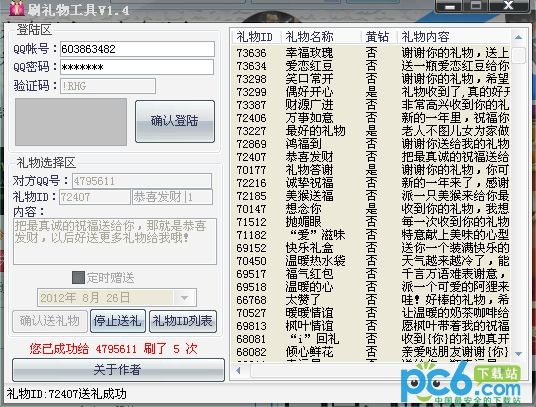Click the app icon in the title bar
The height and width of the screenshot is (407, 536).
[x=16, y=9]
